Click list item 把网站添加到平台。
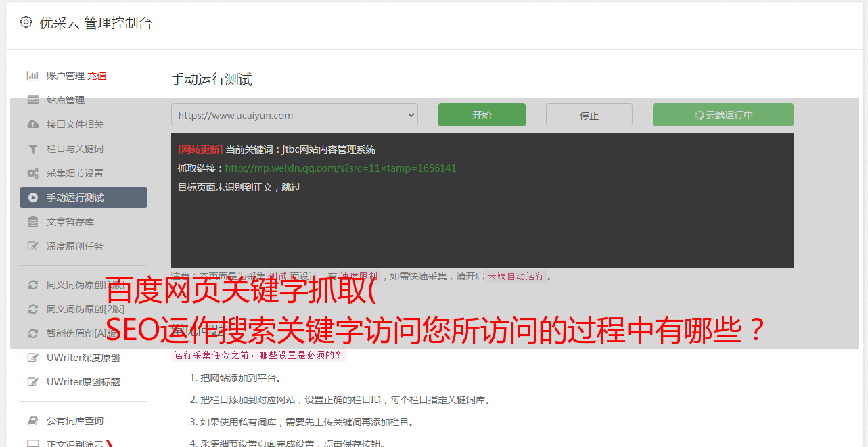868x447 pixels. [241, 378]
